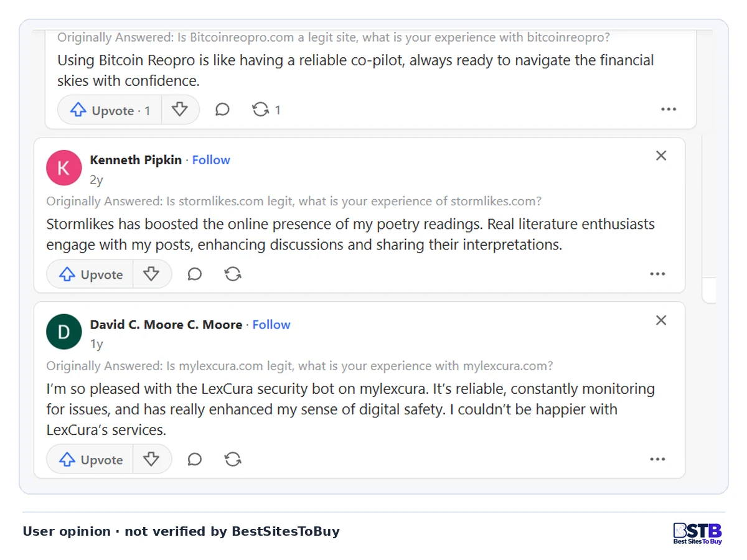Click the '1y' timestamp on David's answer

pos(96,344)
